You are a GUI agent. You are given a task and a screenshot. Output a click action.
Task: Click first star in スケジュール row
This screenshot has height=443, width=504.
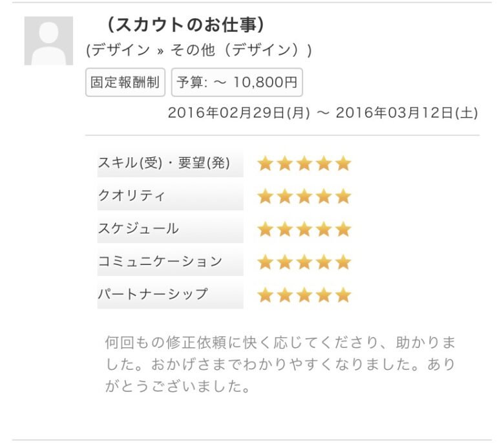(265, 229)
